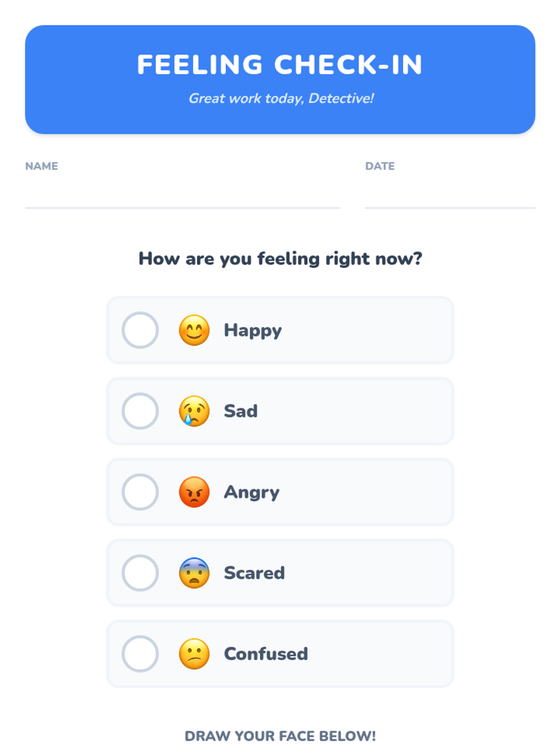Viewport: 560px width, 747px height.
Task: Click the red Angry emoji face
Action: [x=194, y=492]
